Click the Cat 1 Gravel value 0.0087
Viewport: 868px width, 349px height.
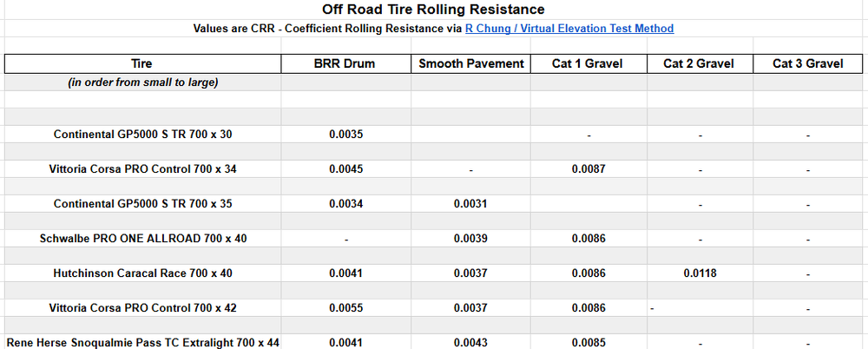pyautogui.click(x=589, y=169)
